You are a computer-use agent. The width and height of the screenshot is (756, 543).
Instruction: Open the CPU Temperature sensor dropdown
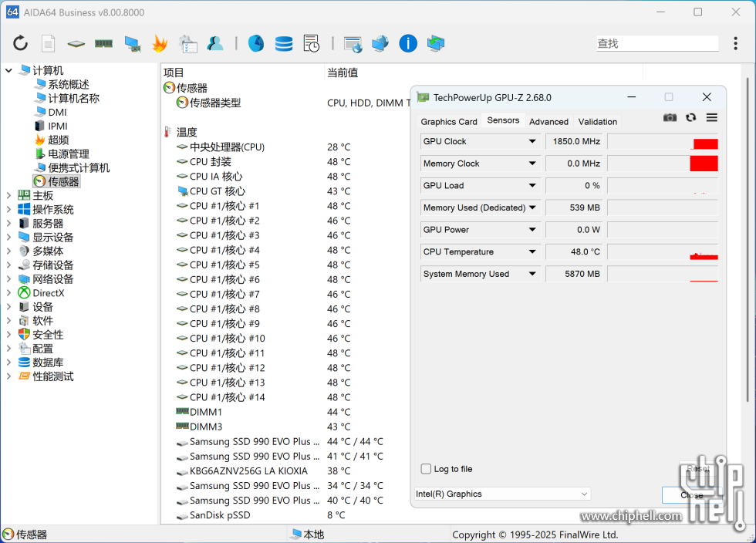coord(532,252)
